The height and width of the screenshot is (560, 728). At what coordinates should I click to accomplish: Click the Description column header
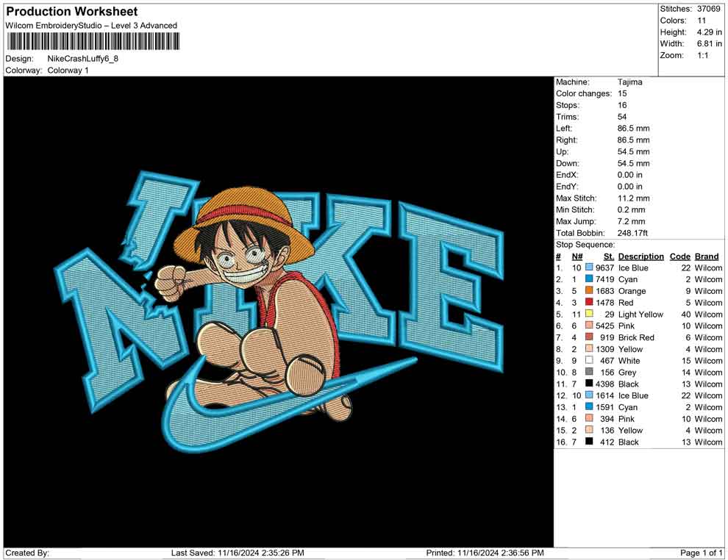click(x=640, y=256)
